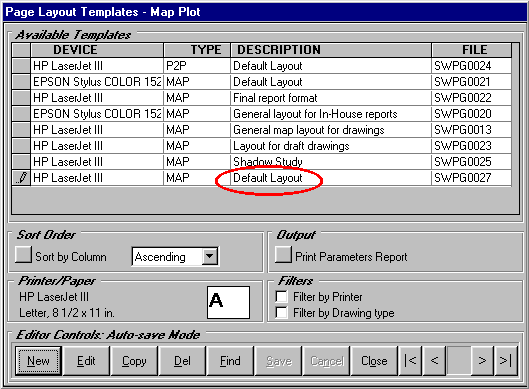Select row selector for SWPG0021 row
The height and width of the screenshot is (389, 529).
(21, 82)
